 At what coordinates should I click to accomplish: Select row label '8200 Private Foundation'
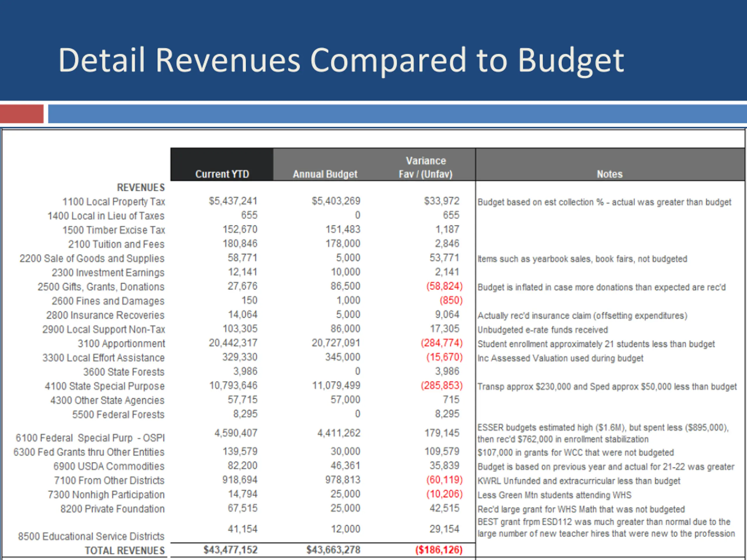point(112,509)
